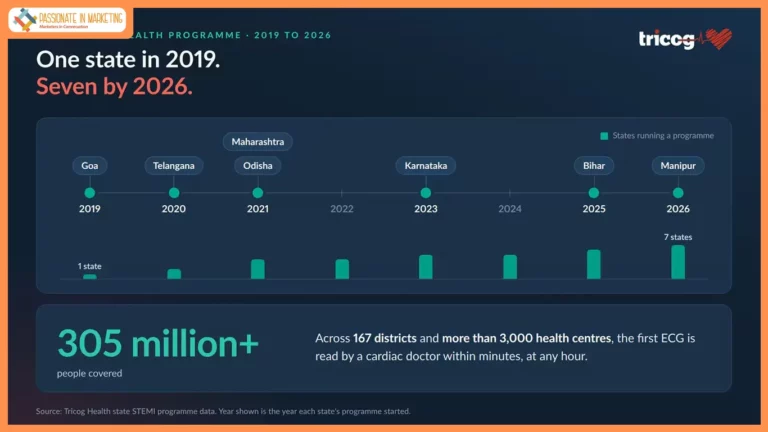Click the '2019 TO 2026' header text
Image resolution: width=768 pixels, height=432 pixels.
point(292,35)
